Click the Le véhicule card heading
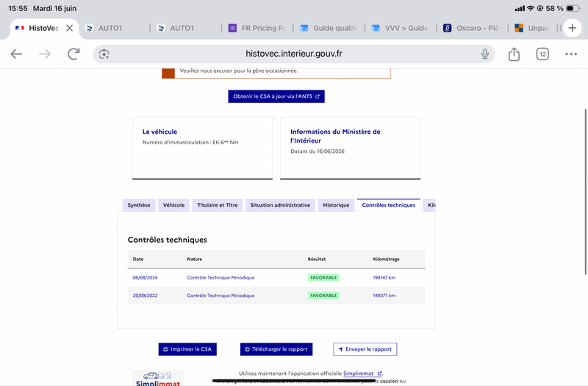 coord(159,132)
